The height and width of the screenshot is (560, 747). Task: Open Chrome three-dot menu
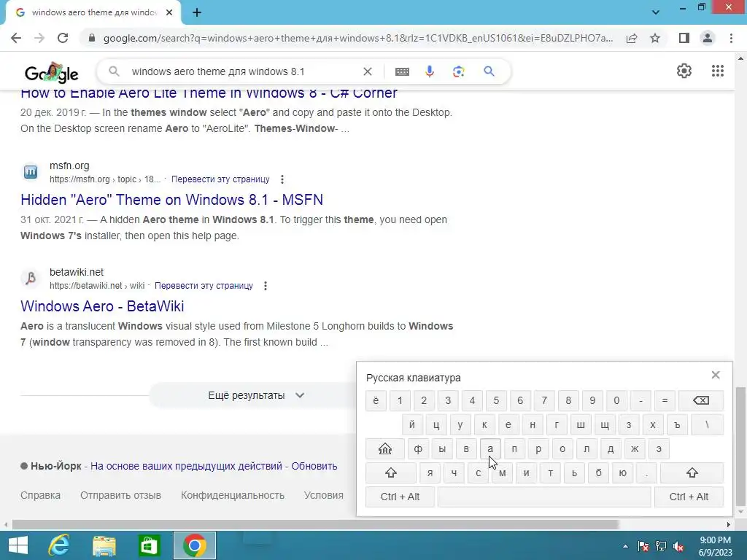(731, 38)
